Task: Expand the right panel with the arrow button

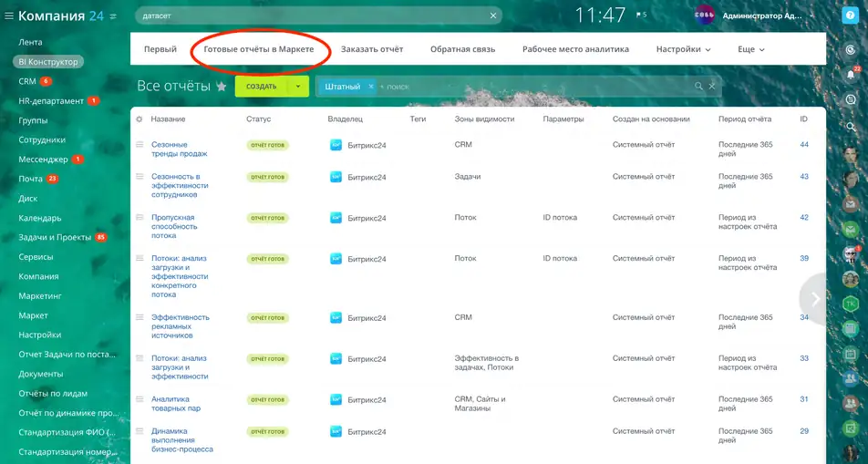Action: 813,299
